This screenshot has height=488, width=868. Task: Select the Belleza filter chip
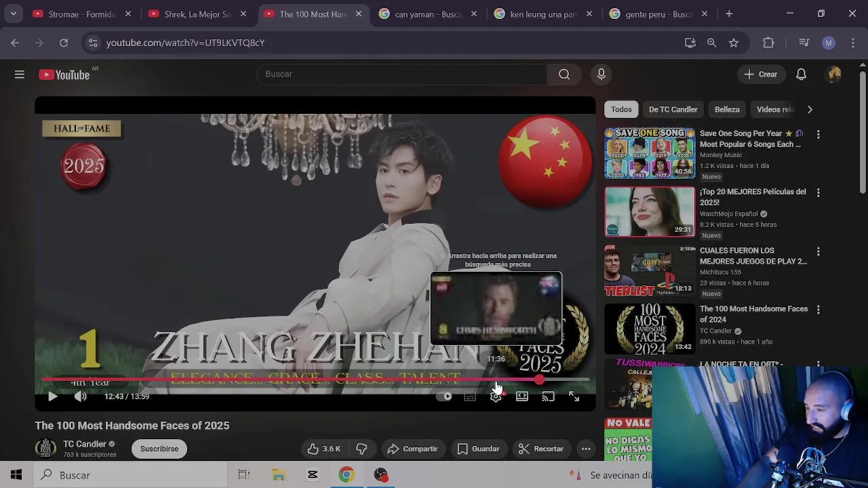[727, 109]
